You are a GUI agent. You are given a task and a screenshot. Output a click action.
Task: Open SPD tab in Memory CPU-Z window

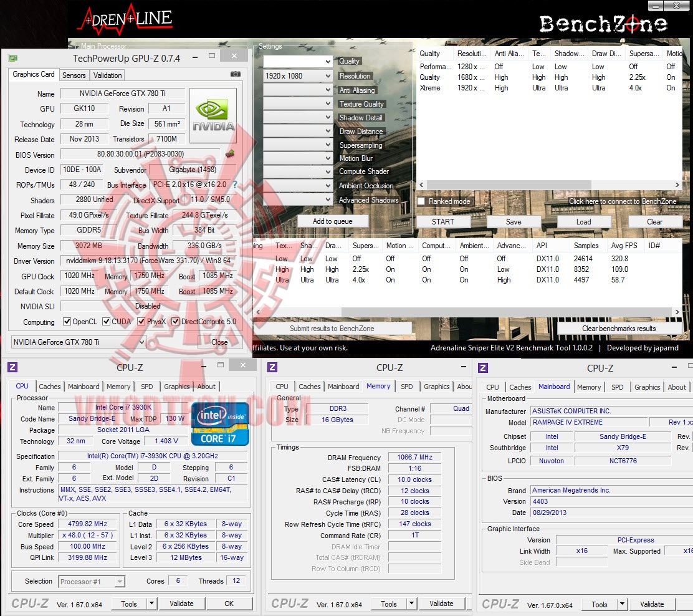[x=406, y=387]
